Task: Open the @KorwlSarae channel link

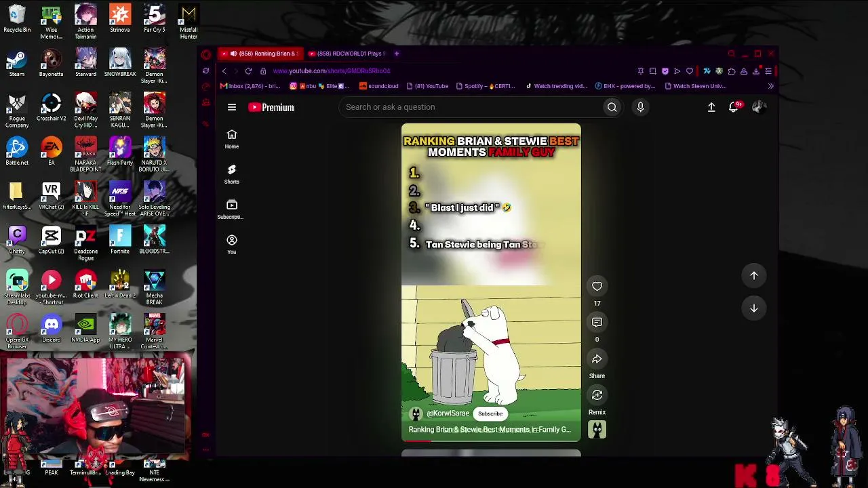Action: 448,413
